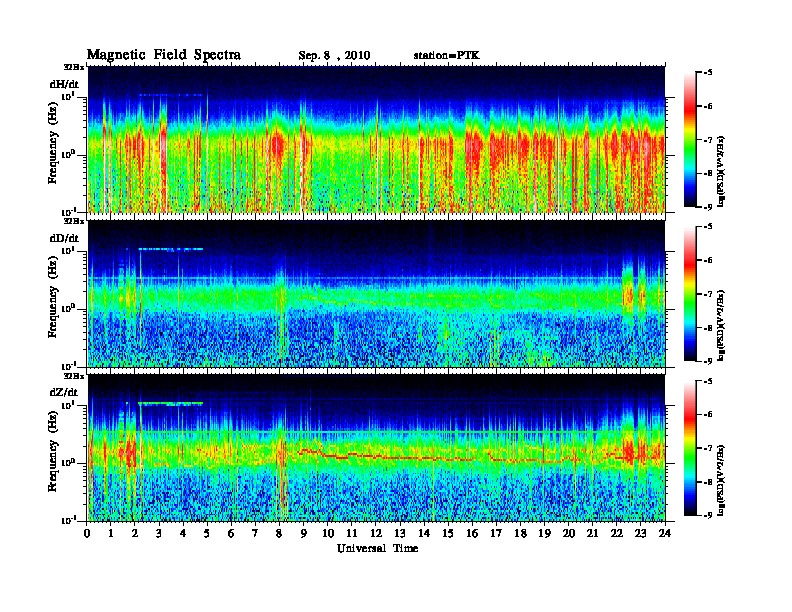Click the 32Hz label above dD/dt axis
The width and height of the screenshot is (792, 612).
(73, 221)
